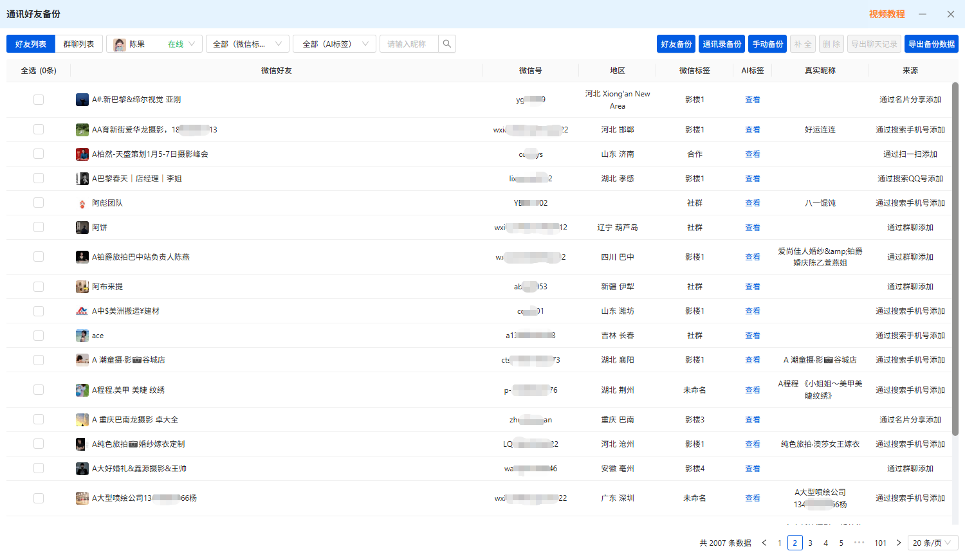Close the 通讯好友备份 window

951,14
